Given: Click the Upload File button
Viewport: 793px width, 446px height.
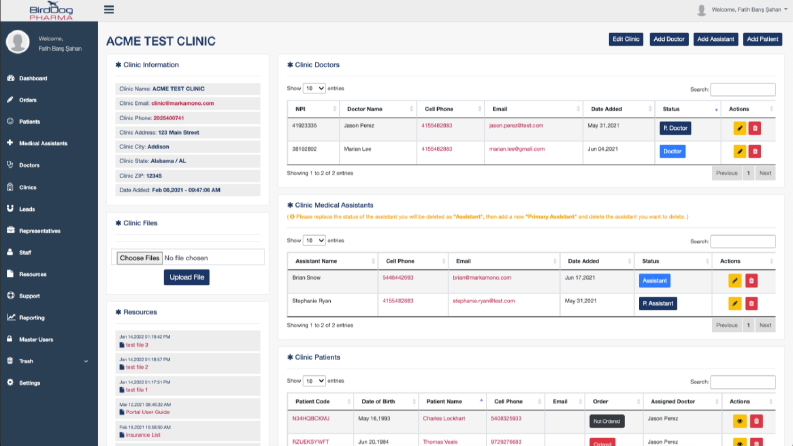Looking at the screenshot, I should [x=187, y=277].
